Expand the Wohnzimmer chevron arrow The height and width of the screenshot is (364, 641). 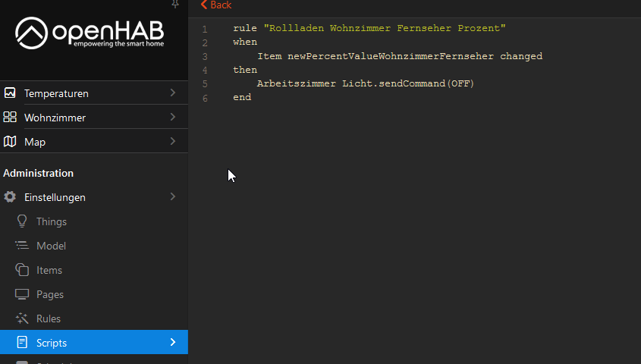(173, 117)
